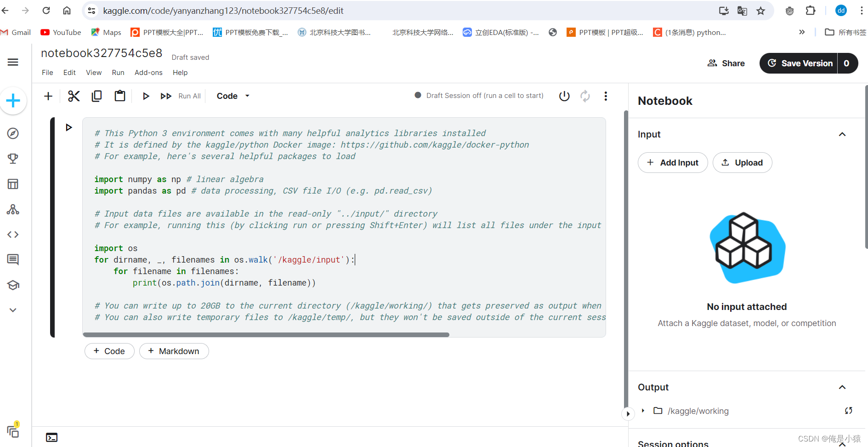Click the Add Input button
The height and width of the screenshot is (447, 868).
[x=673, y=162]
